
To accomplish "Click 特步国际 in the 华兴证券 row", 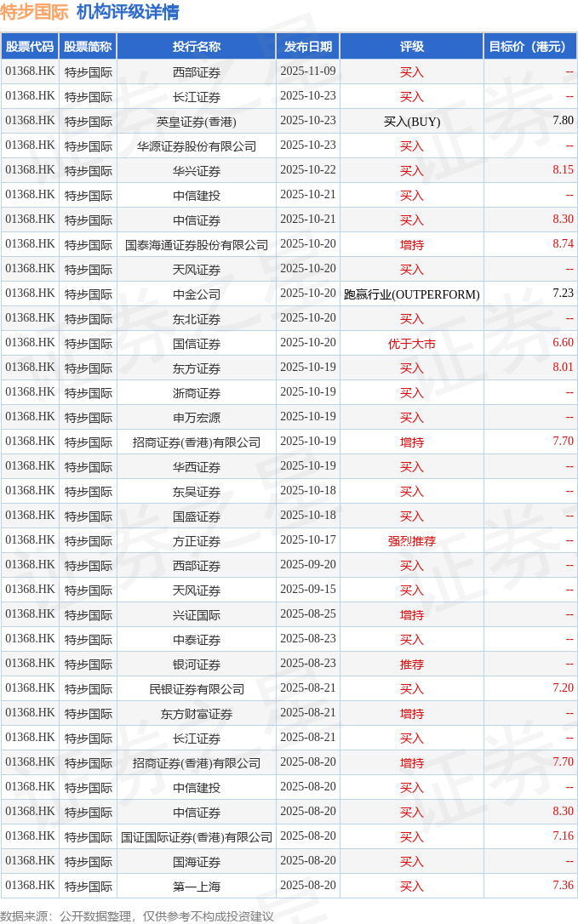I will (x=88, y=171).
